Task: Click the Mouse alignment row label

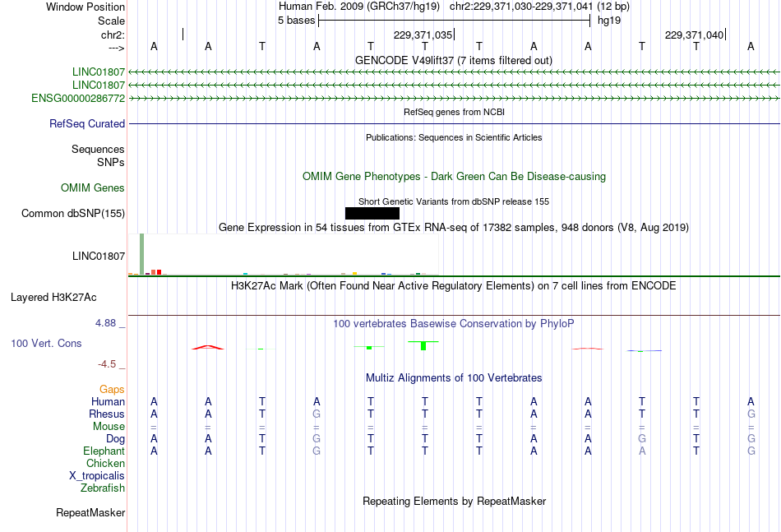Action: point(109,427)
